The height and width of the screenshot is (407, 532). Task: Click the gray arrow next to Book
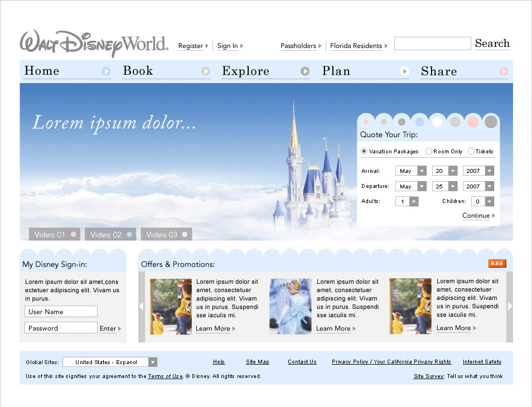(x=206, y=71)
